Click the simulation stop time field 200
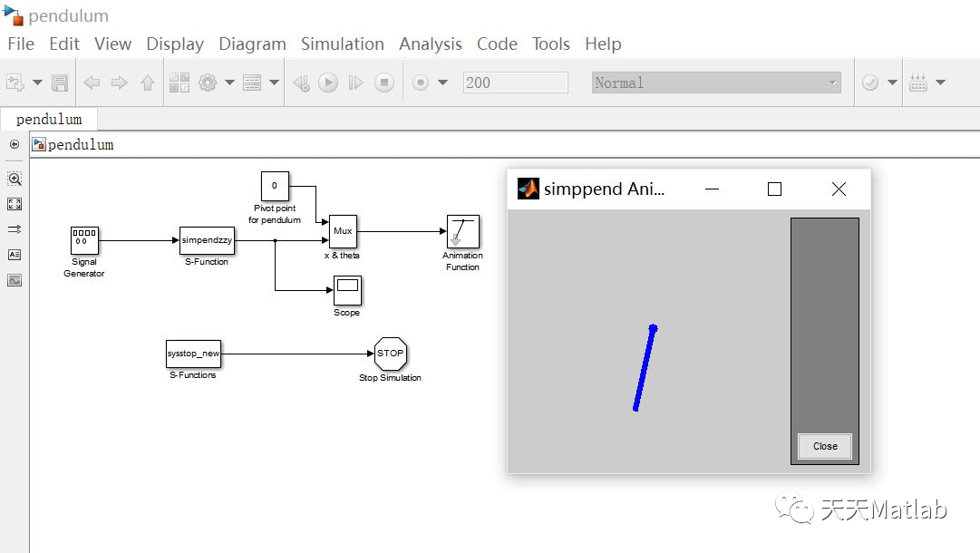This screenshot has height=553, width=980. pyautogui.click(x=516, y=82)
